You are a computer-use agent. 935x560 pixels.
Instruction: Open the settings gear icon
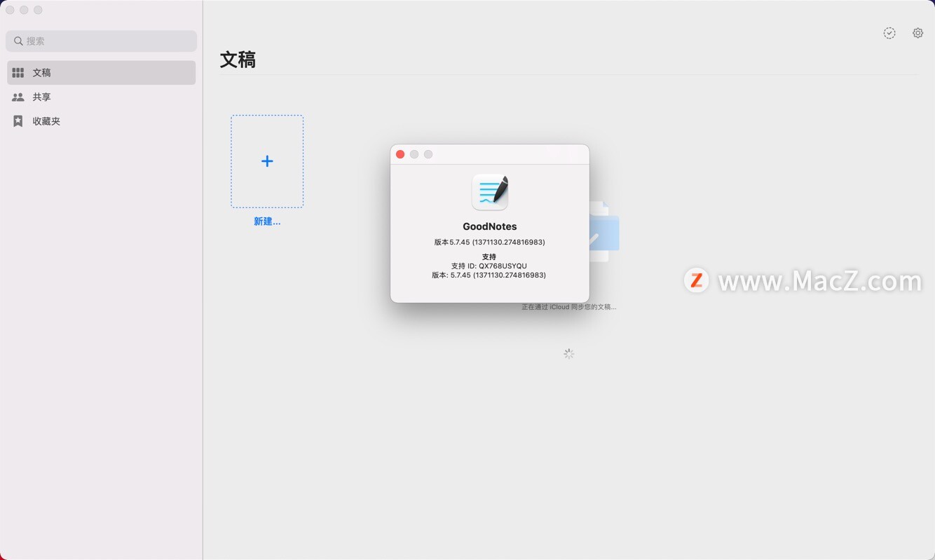point(917,33)
